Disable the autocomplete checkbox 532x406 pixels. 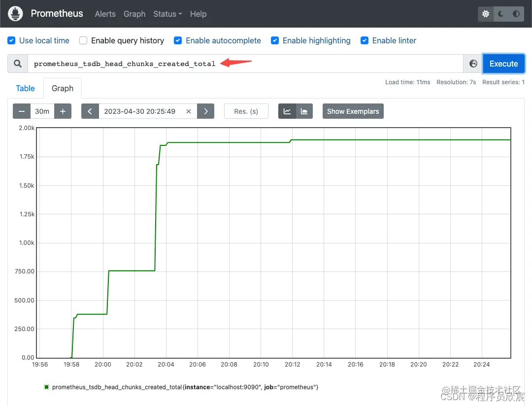[x=178, y=40]
